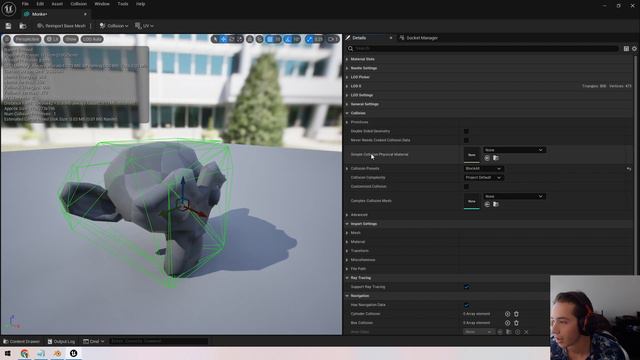Toggle Has Navigation Data checkbox
This screenshot has height=360, width=640.
coord(467,305)
